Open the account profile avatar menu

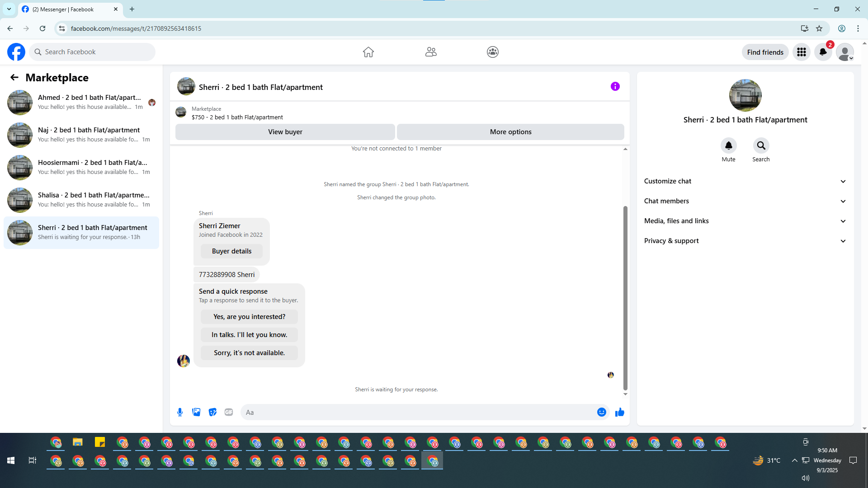coord(845,52)
